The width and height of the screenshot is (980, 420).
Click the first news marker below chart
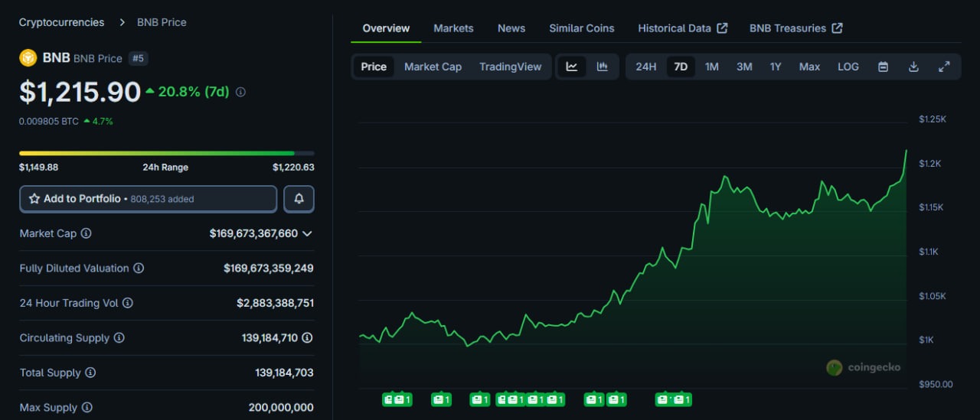(390, 399)
